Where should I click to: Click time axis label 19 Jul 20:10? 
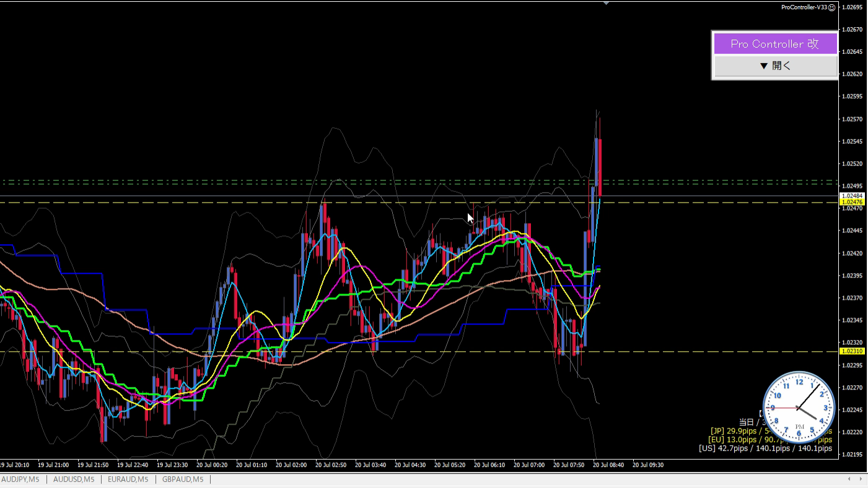pos(14,464)
